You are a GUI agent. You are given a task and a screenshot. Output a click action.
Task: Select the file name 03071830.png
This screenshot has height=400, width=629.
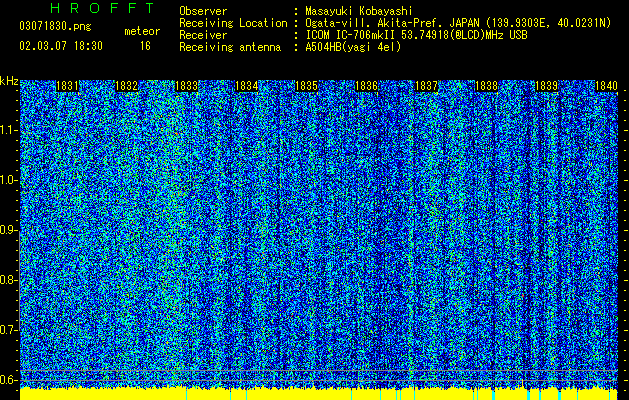[x=55, y=26]
